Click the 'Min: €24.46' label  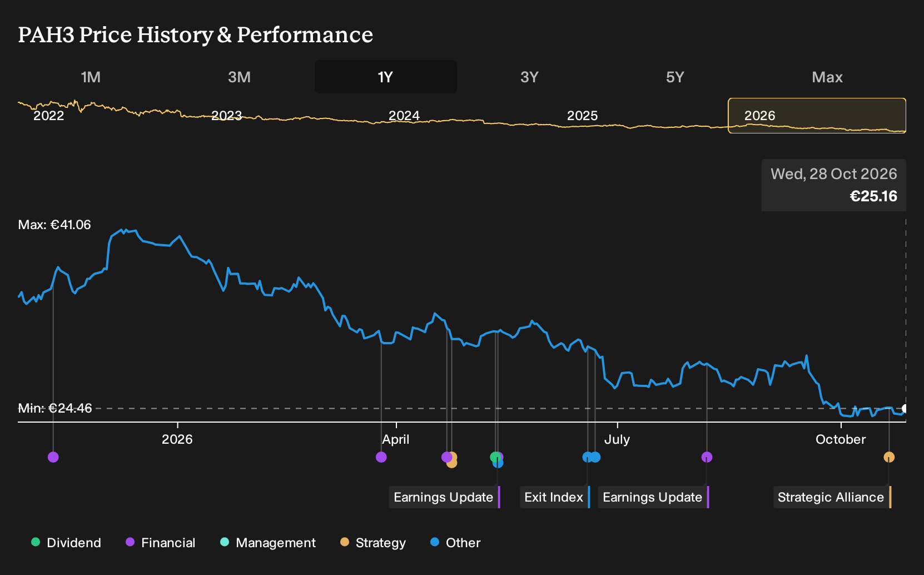click(55, 408)
